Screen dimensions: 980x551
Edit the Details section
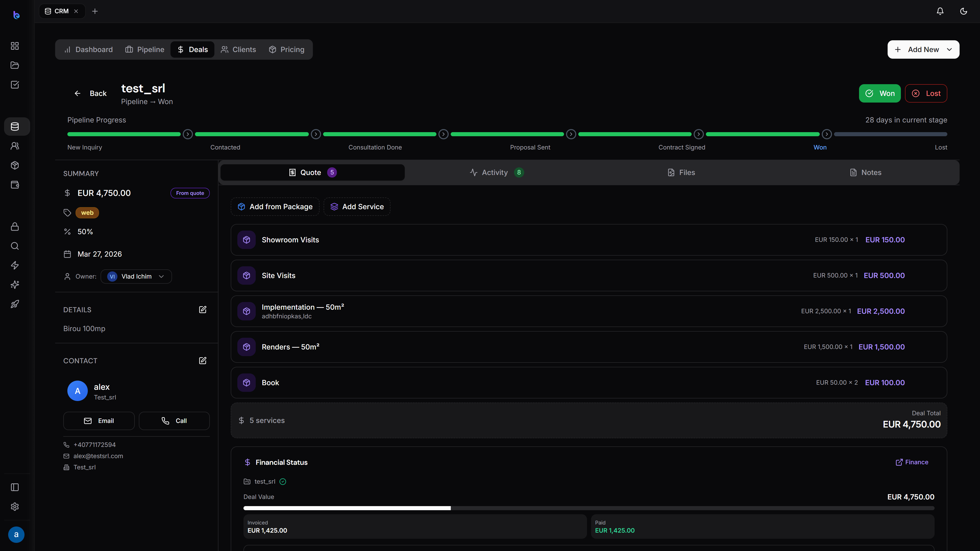(203, 309)
